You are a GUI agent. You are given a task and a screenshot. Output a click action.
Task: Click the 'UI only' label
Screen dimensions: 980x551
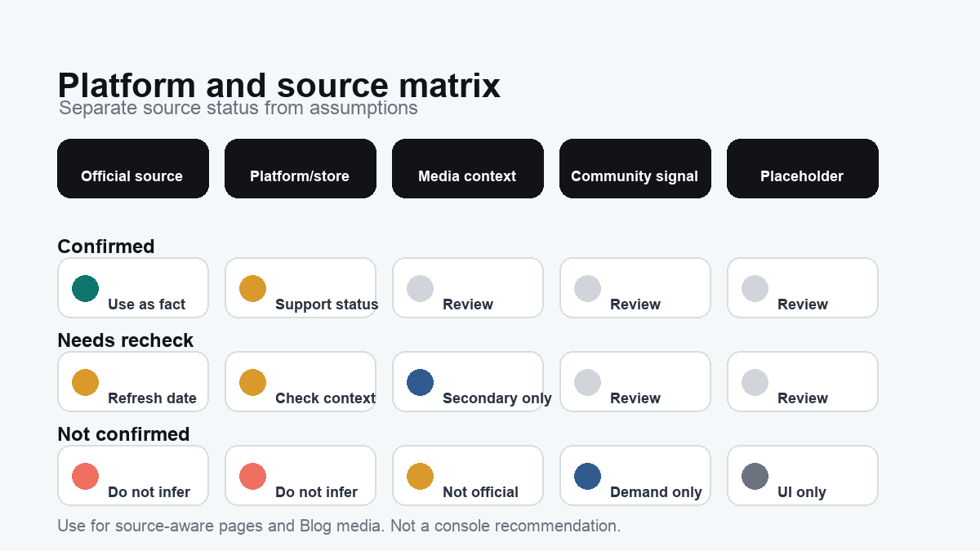(x=802, y=492)
